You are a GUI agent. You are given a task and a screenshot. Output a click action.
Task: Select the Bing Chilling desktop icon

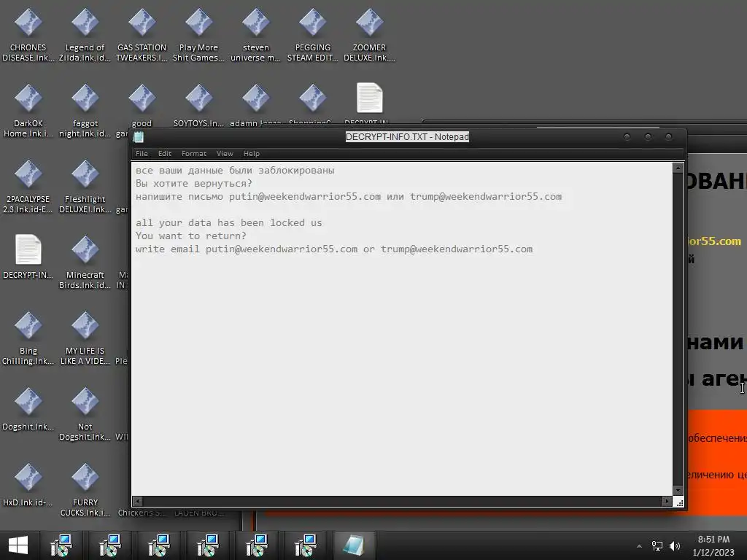[x=28, y=338]
